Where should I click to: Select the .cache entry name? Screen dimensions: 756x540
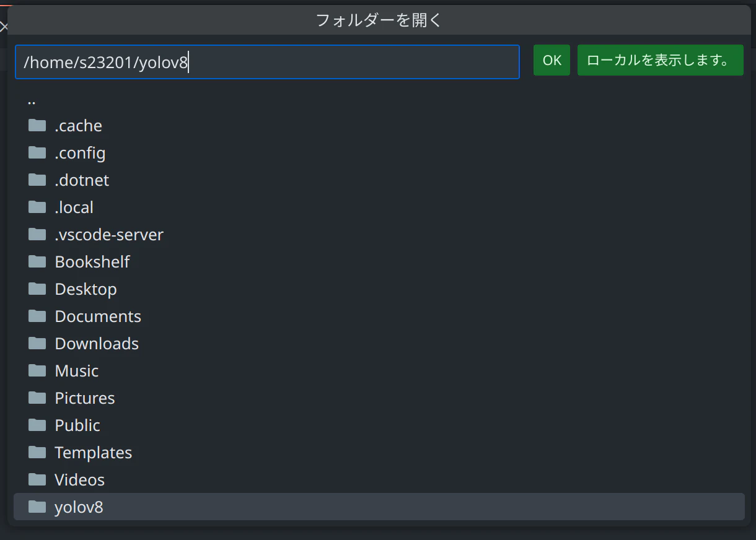tap(78, 126)
